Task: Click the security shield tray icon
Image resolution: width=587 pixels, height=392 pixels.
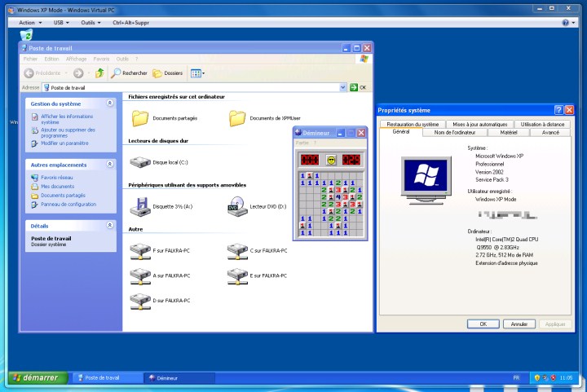Action: click(x=536, y=378)
